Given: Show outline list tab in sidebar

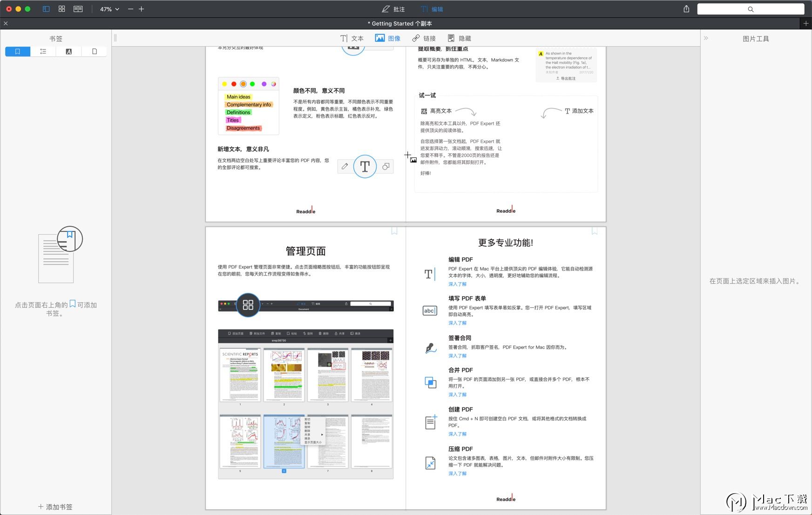Looking at the screenshot, I should click(x=43, y=51).
